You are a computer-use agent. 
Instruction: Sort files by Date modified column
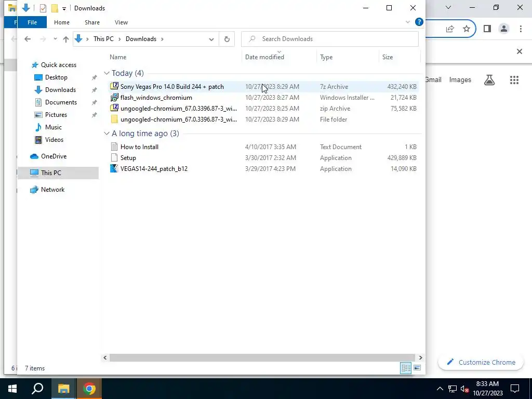(264, 57)
